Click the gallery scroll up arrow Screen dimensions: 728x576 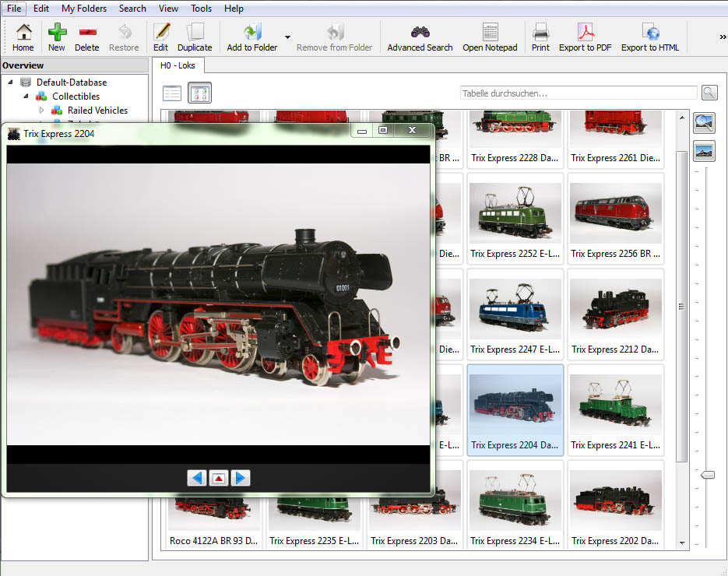(x=681, y=118)
